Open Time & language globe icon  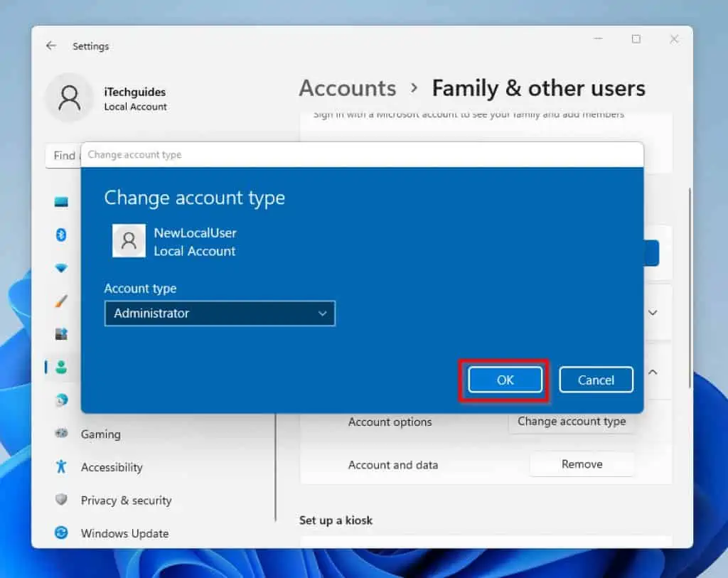point(61,400)
